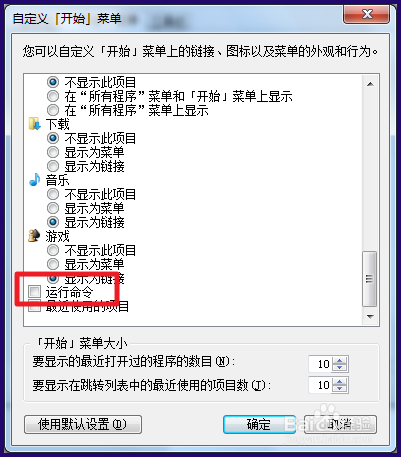Confirm with the 确定 button
Image resolution: width=401 pixels, height=457 pixels.
pyautogui.click(x=259, y=424)
